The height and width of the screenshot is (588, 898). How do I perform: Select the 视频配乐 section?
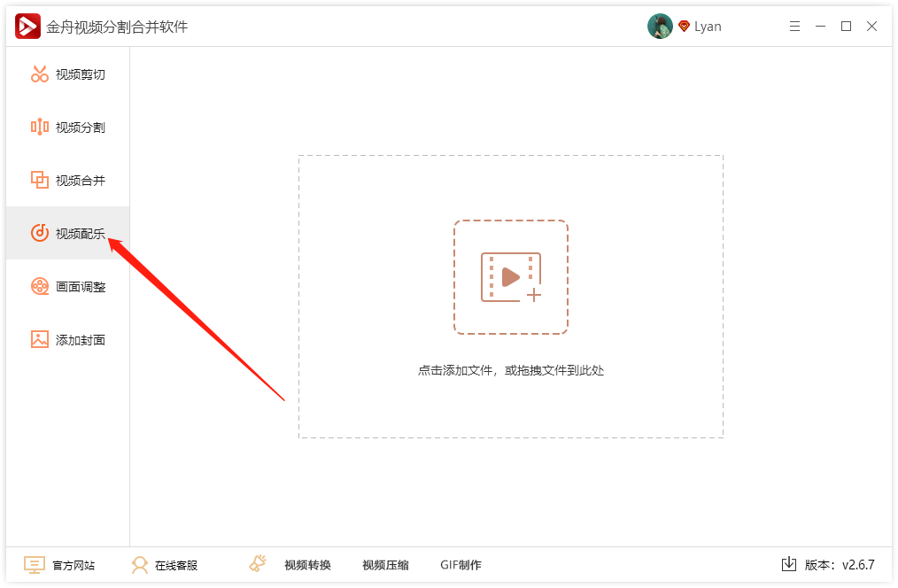pos(67,232)
